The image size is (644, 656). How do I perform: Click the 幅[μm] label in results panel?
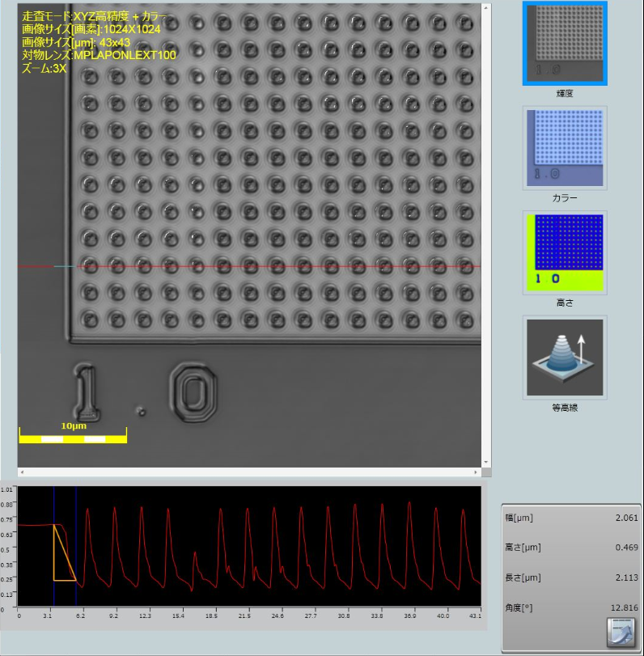point(519,518)
